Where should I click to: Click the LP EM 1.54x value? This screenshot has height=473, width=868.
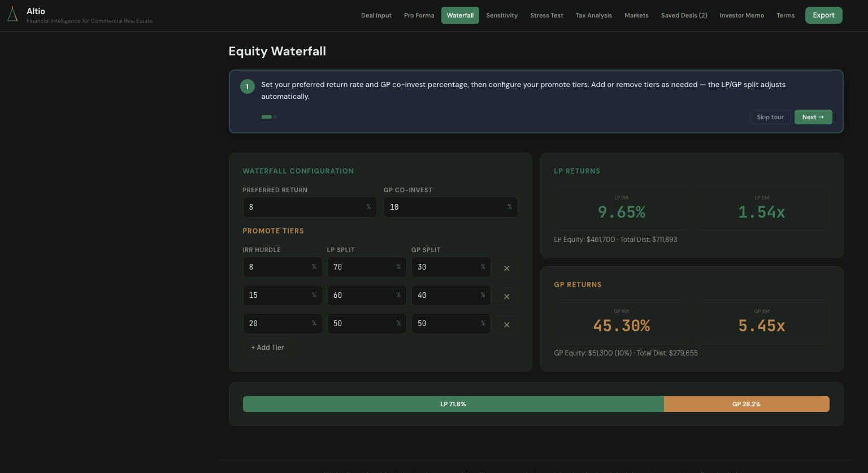click(x=762, y=212)
